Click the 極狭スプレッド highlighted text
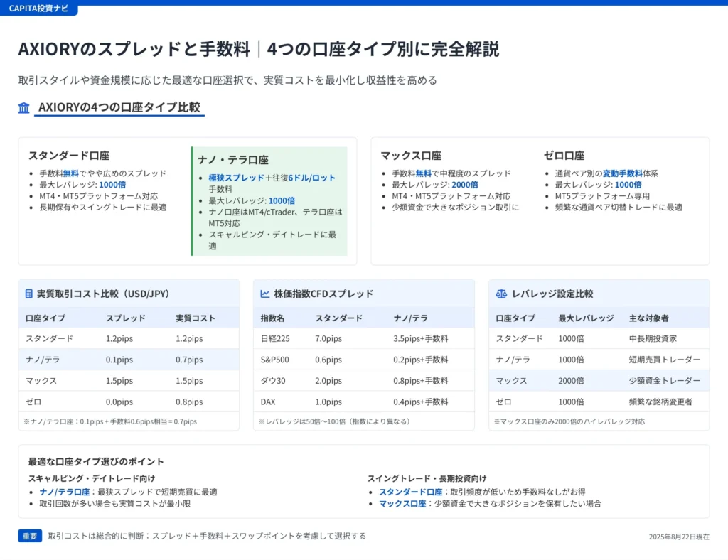Screen dimensions: 728x560 pos(236,178)
